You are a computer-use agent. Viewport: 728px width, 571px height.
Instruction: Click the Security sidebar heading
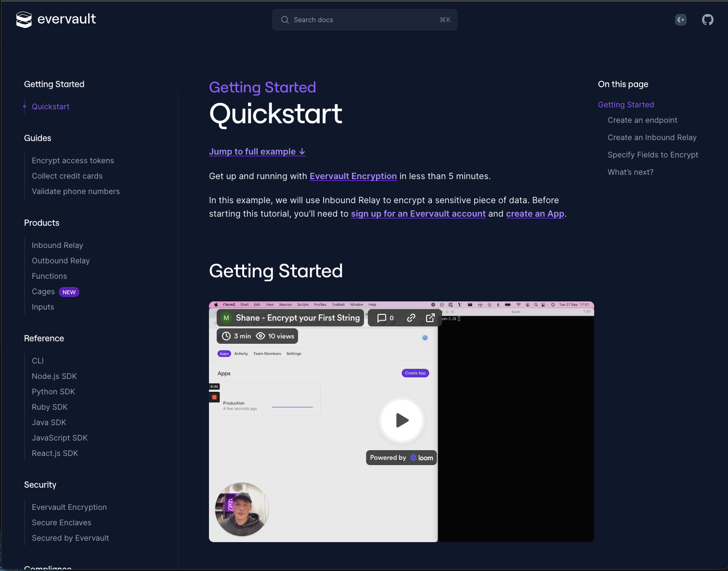tap(40, 485)
